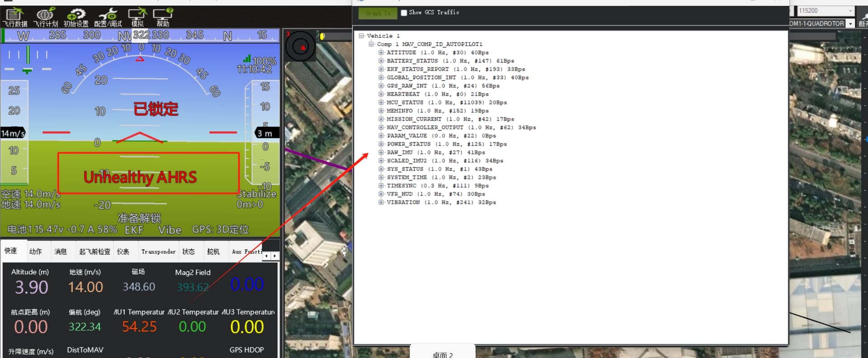868x358 pixels.
Task: Open the 飞行计划 (Flight Plan) screen
Action: pos(46,18)
